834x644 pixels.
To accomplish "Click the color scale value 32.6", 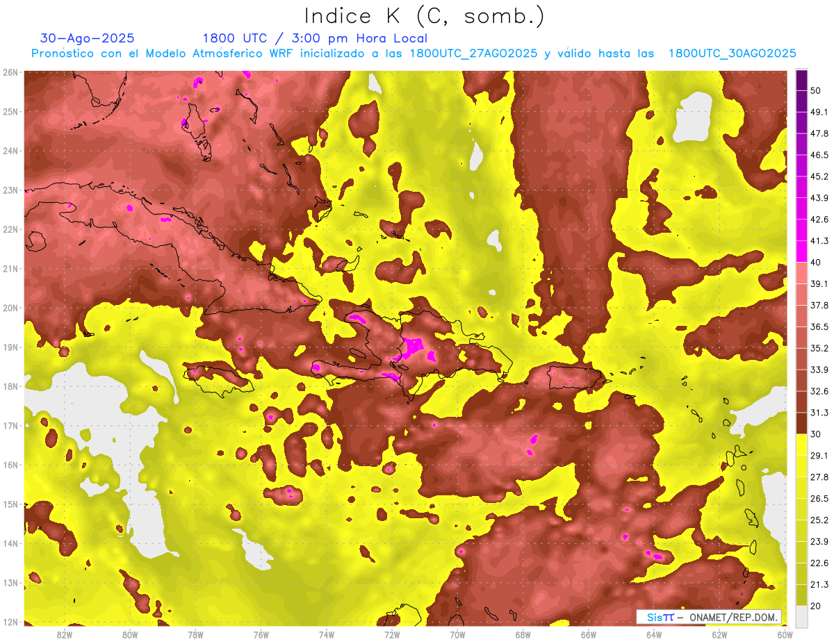I will pos(819,391).
